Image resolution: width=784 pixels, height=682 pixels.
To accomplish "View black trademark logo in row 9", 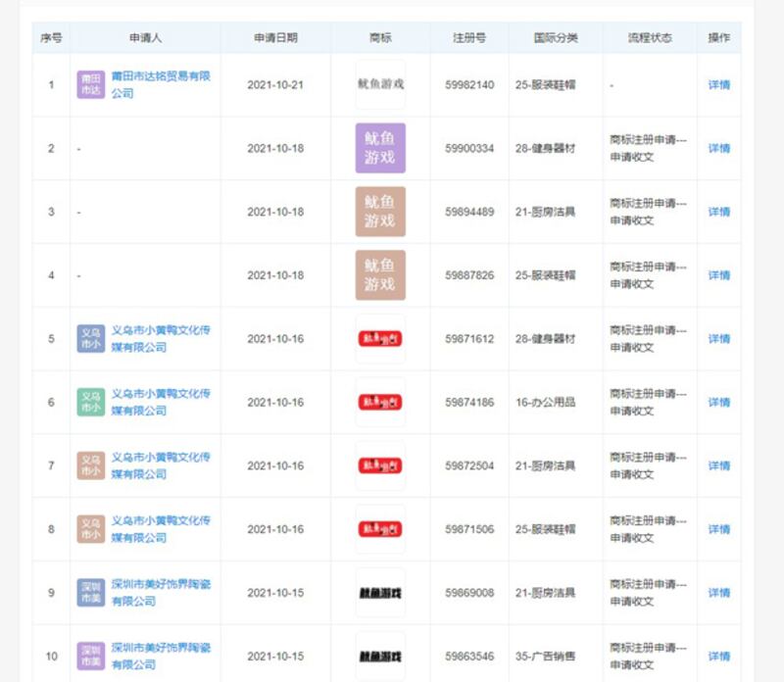I will 380,593.
